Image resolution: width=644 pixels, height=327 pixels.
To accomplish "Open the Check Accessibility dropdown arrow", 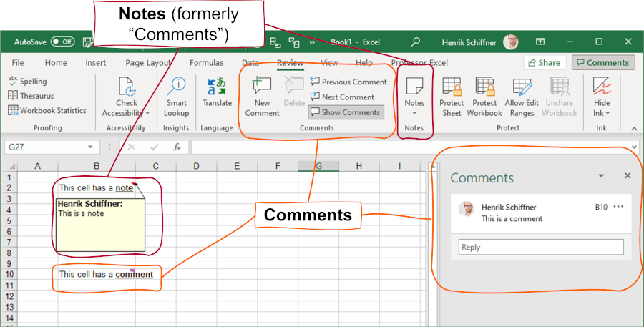I will tap(148, 113).
